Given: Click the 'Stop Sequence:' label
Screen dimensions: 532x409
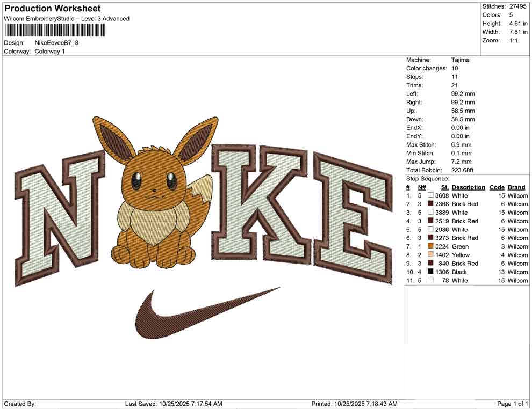Looking at the screenshot, I should tap(428, 178).
